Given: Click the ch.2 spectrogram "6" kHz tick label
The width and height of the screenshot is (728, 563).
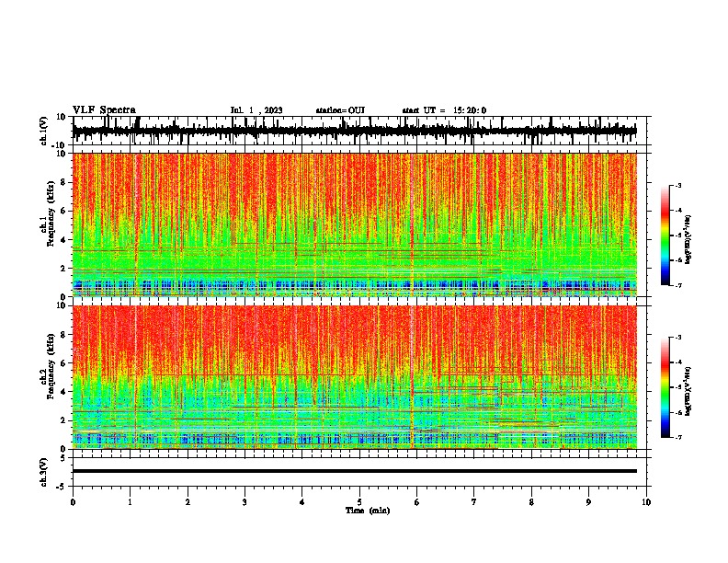Looking at the screenshot, I should tap(64, 363).
